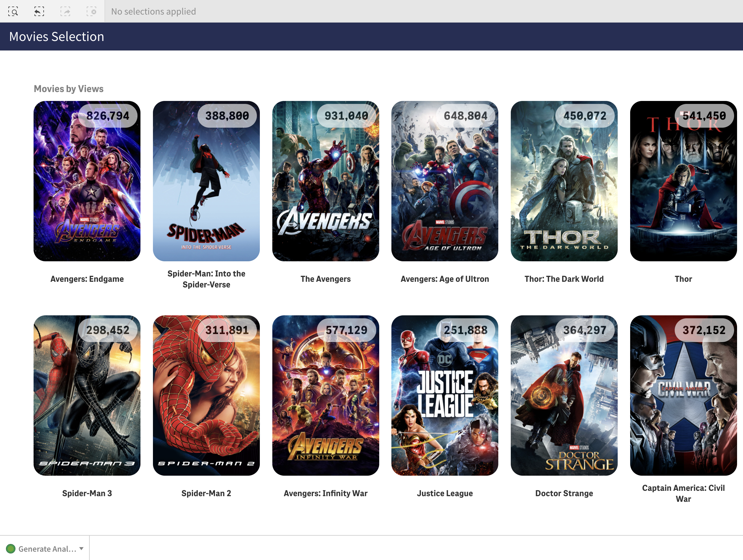The image size is (743, 560).
Task: Open the Generate Anal… dropdown arrow
Action: [81, 548]
